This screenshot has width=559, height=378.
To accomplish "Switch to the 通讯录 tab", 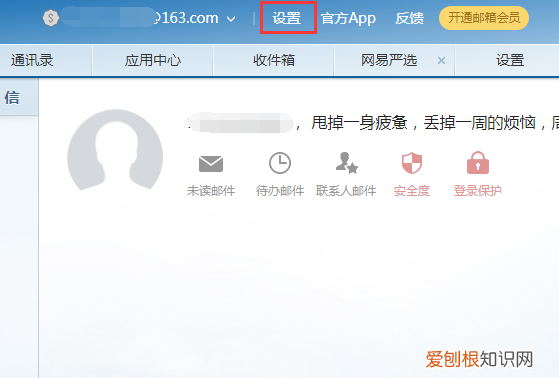I will click(x=32, y=60).
